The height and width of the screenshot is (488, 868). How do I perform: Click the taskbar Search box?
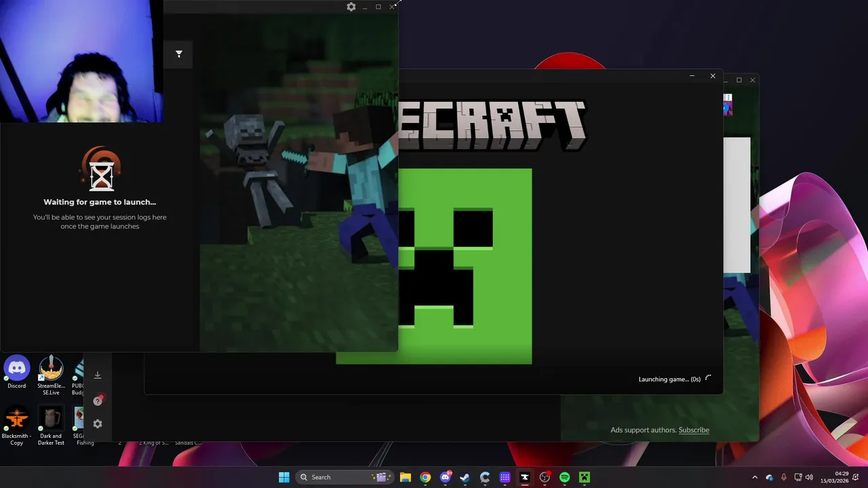coord(344,477)
